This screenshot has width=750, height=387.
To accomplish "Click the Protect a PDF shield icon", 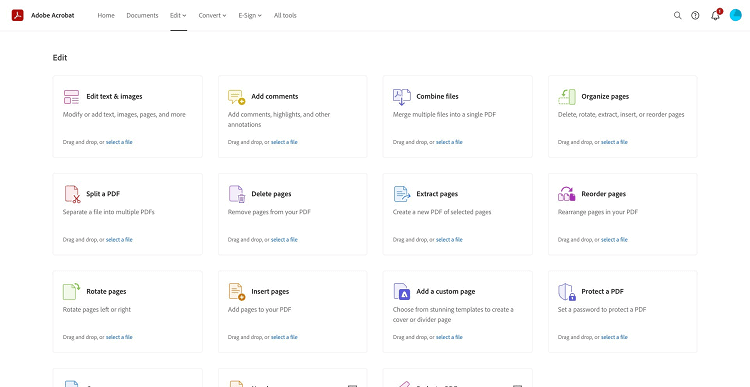I will (567, 292).
